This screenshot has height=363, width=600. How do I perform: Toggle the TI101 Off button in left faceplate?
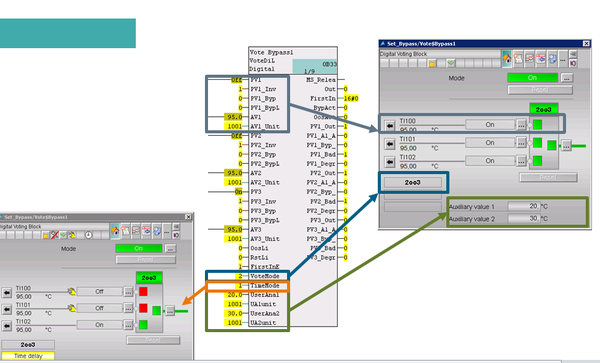(99, 308)
